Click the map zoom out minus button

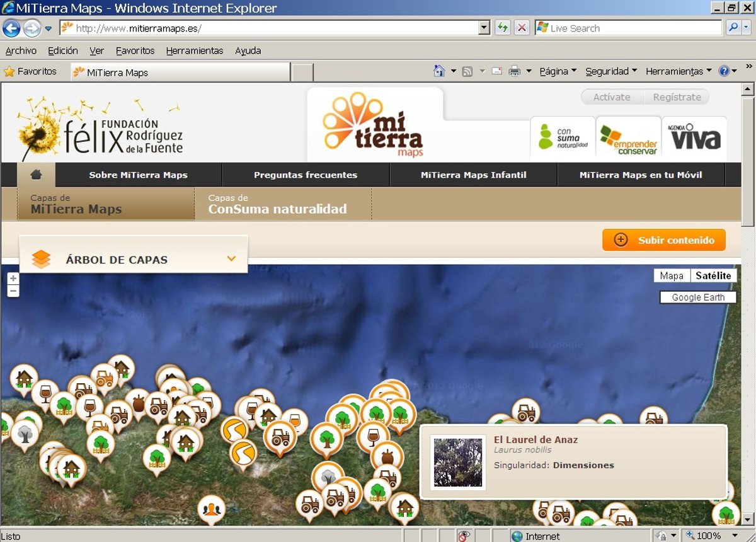pos(13,291)
